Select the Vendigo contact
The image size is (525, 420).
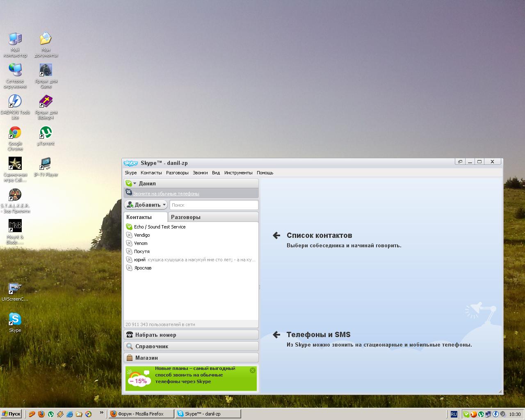[x=191, y=235]
